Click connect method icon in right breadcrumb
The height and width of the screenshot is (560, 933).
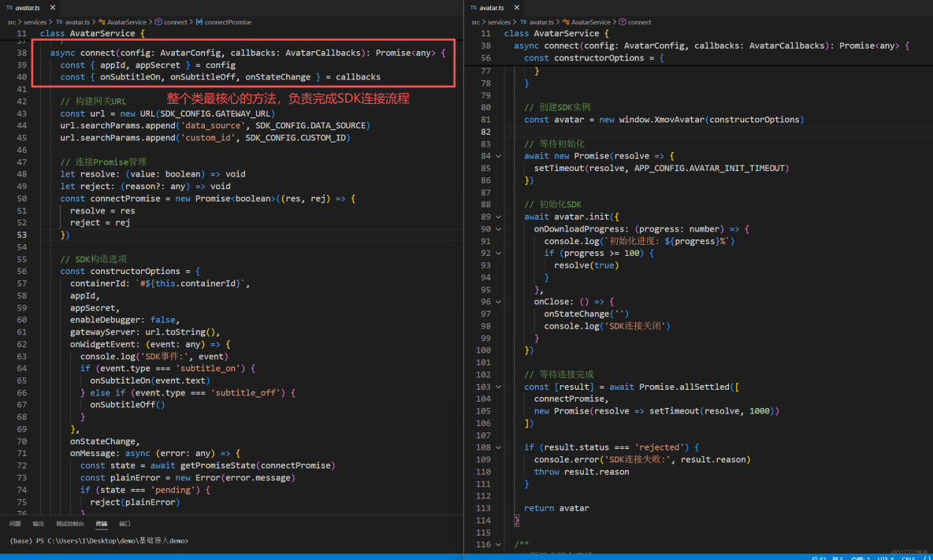pyautogui.click(x=623, y=22)
